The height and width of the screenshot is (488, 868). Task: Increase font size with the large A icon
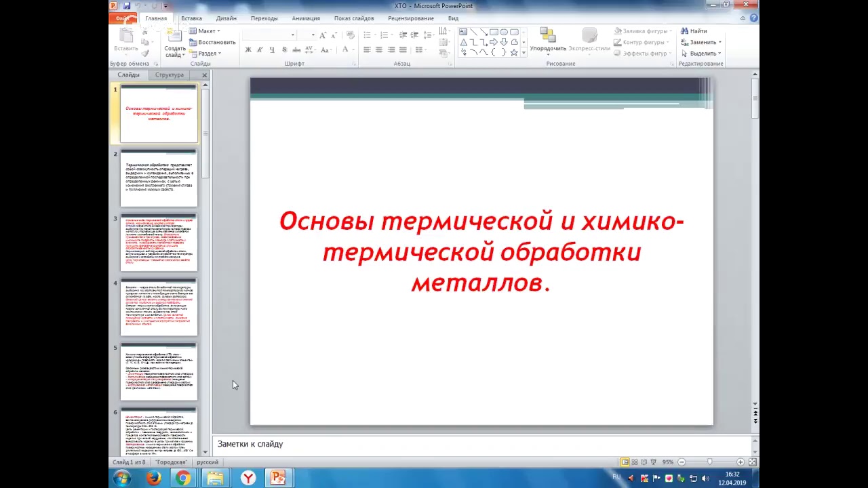323,35
